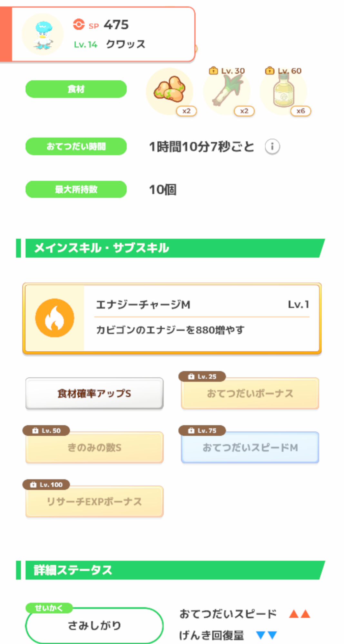Tap the orange flame main skill icon
The width and height of the screenshot is (344, 644).
[x=55, y=318]
